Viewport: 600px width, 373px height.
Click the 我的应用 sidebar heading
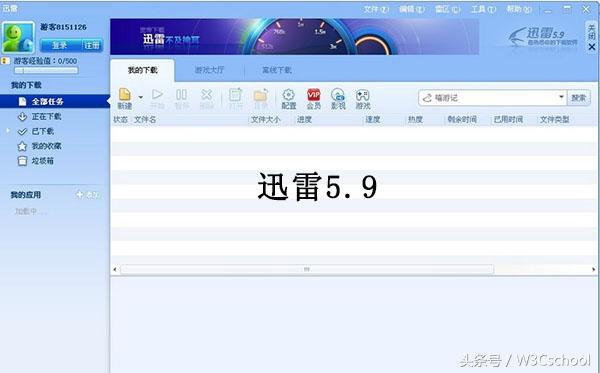(x=26, y=195)
